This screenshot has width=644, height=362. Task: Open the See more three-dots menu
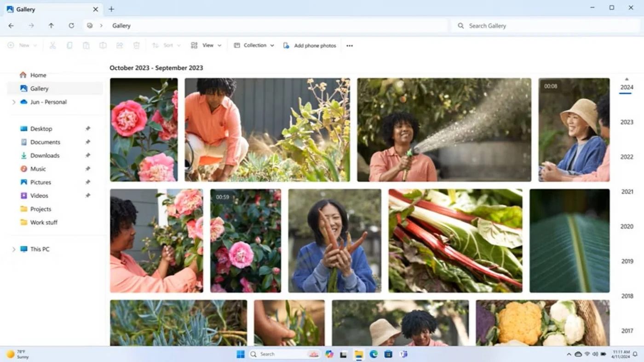click(350, 45)
